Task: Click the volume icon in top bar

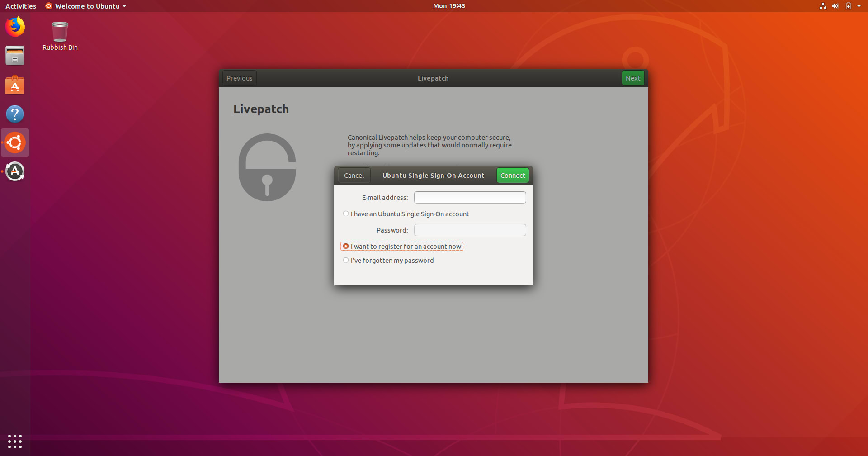Action: pos(835,6)
